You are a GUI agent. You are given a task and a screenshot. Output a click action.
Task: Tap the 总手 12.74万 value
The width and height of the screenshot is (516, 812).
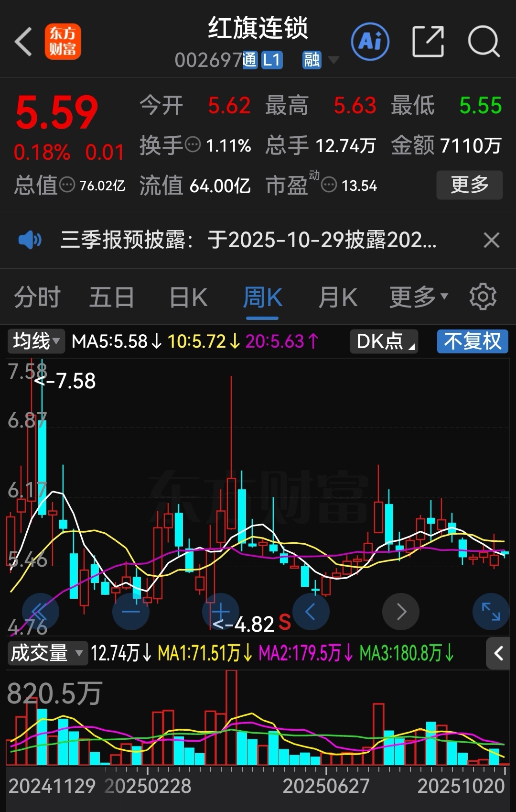click(x=346, y=145)
